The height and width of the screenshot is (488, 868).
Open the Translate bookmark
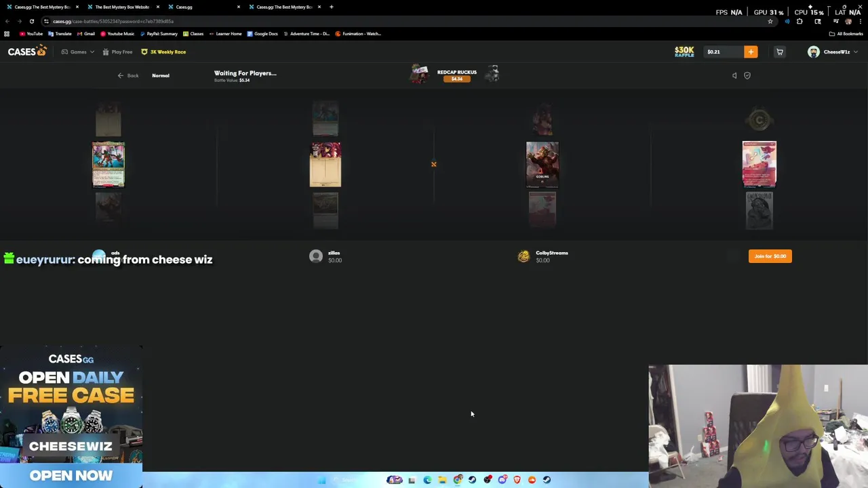point(60,34)
